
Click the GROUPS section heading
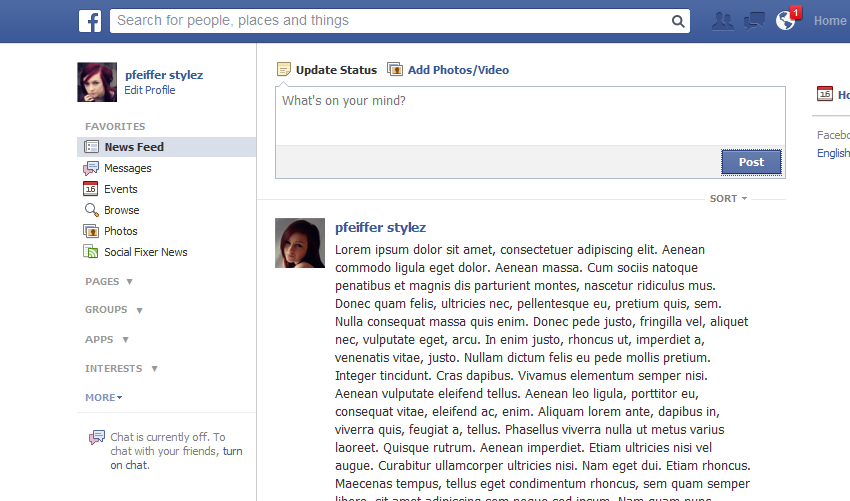pos(106,310)
